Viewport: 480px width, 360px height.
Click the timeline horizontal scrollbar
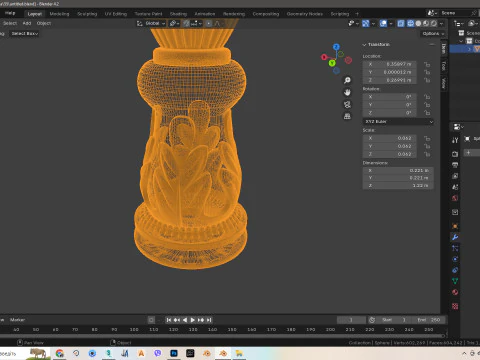[222, 336]
